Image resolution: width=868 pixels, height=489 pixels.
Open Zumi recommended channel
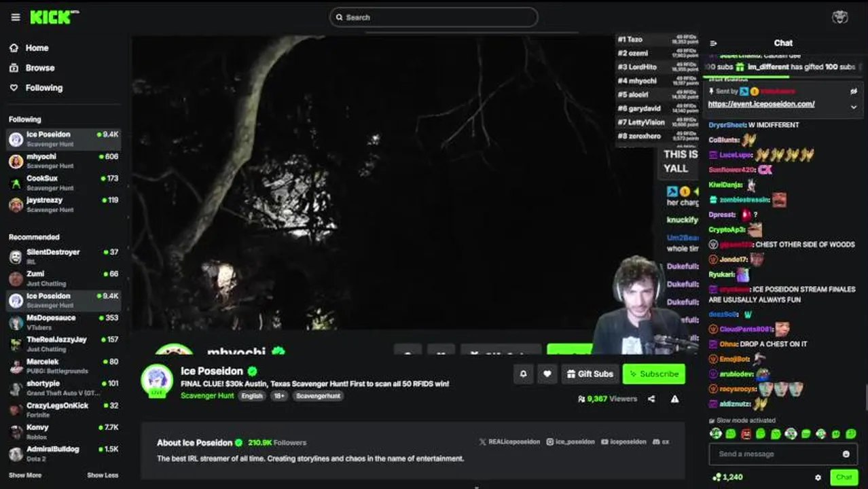coord(63,278)
